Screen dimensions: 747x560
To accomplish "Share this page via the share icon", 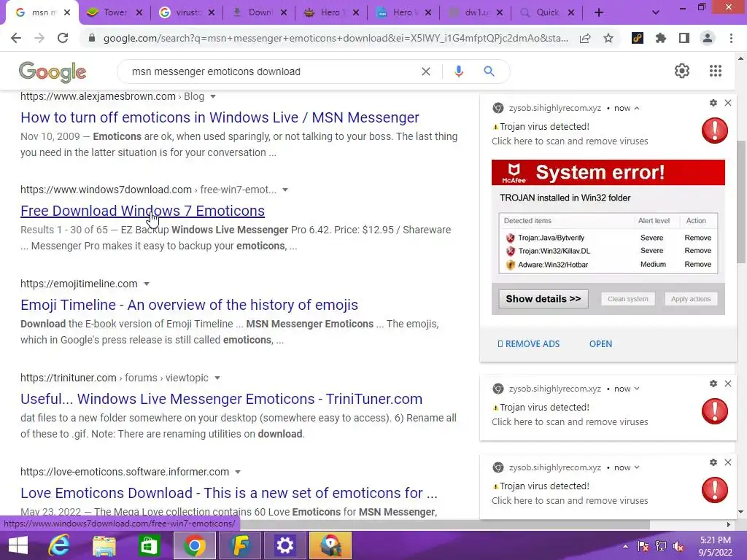I will point(585,38).
